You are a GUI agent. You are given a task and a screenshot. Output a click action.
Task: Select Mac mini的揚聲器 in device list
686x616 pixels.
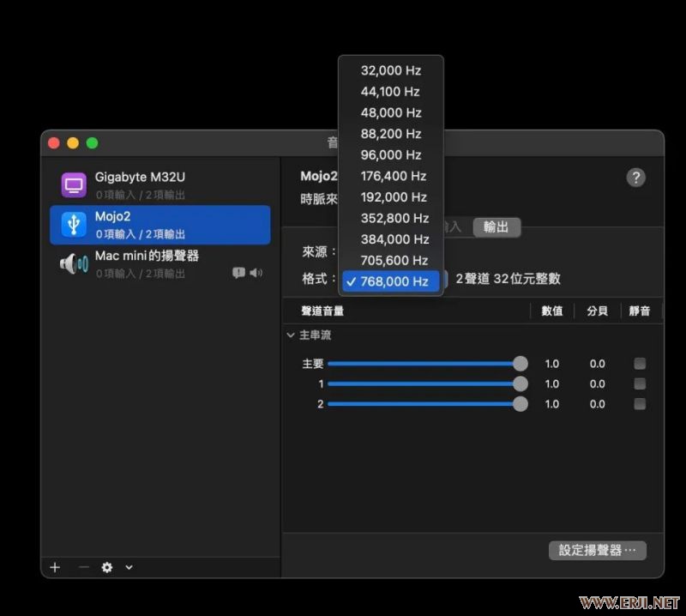(147, 257)
